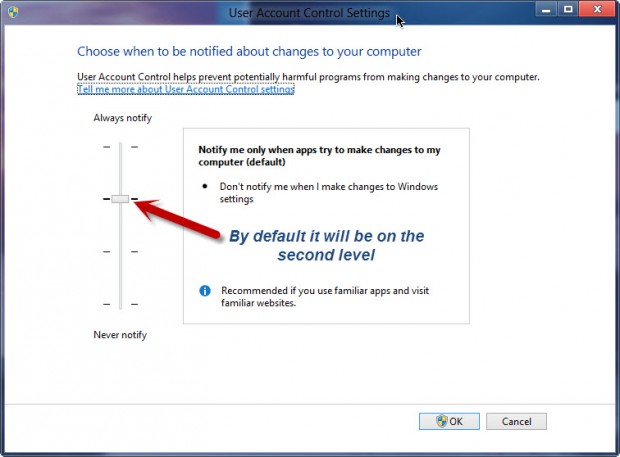
Task: Close the User Account Control Settings window
Action: [x=597, y=9]
